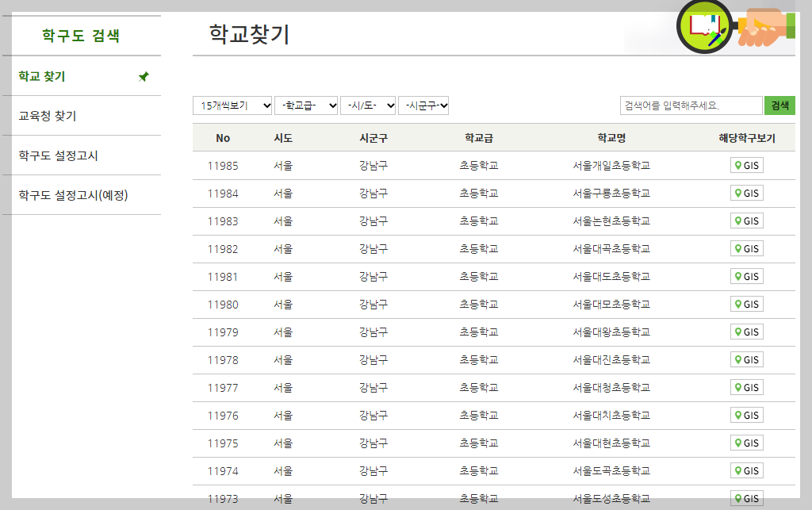Screen dimensions: 812x510
Task: Click row number 11983
Action: (223, 221)
